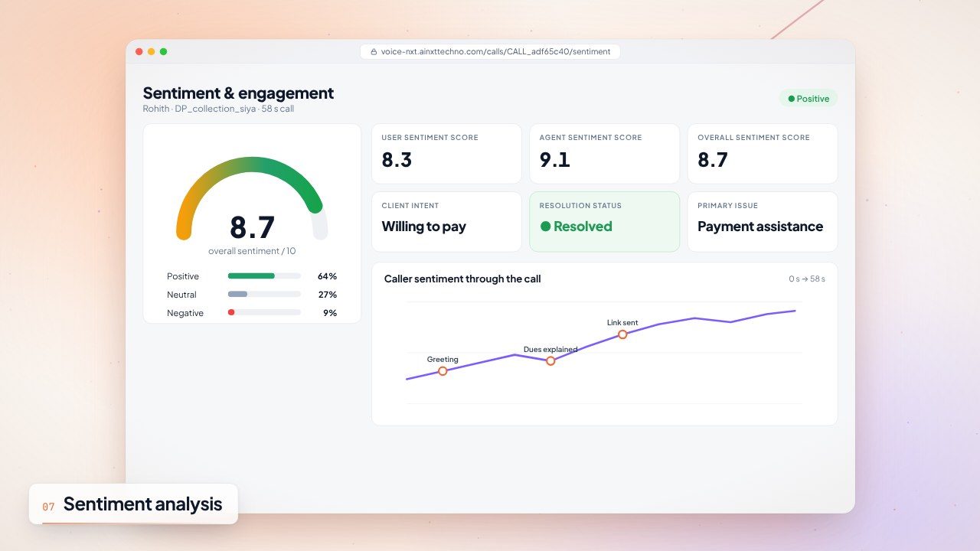Click the Neutral sentiment progress bar
Viewport: 980px width, 551px height.
(x=264, y=295)
